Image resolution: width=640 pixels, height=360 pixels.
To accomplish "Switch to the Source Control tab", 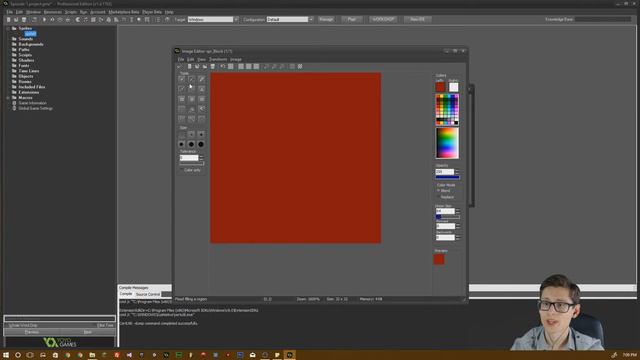I will (148, 294).
